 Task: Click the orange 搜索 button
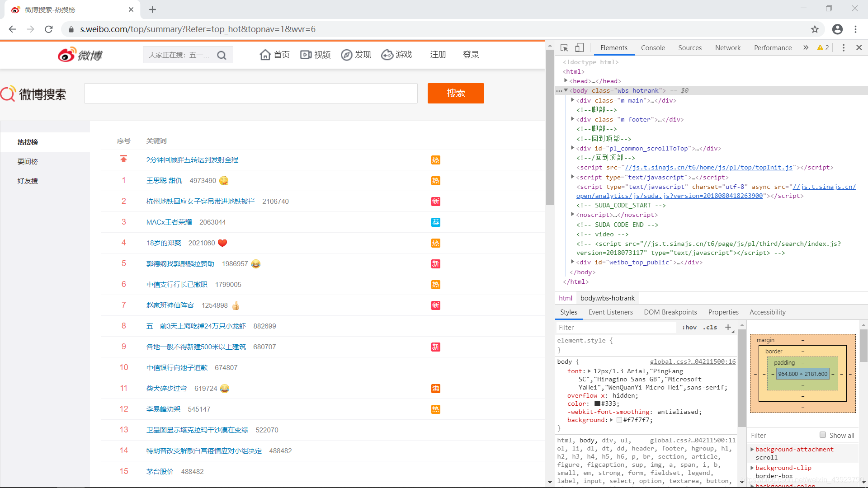click(456, 93)
